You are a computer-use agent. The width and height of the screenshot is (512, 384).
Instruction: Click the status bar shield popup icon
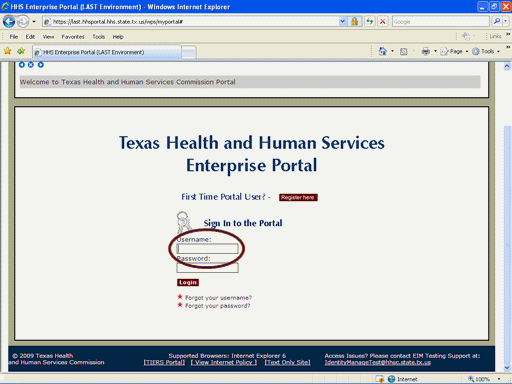point(379,379)
